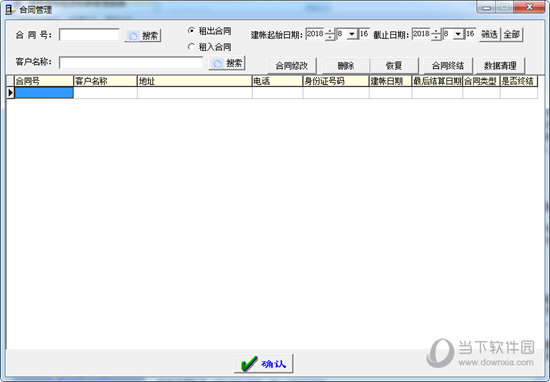Image resolution: width=550 pixels, height=382 pixels.
Task: Click the end date year spinner
Action: click(436, 34)
